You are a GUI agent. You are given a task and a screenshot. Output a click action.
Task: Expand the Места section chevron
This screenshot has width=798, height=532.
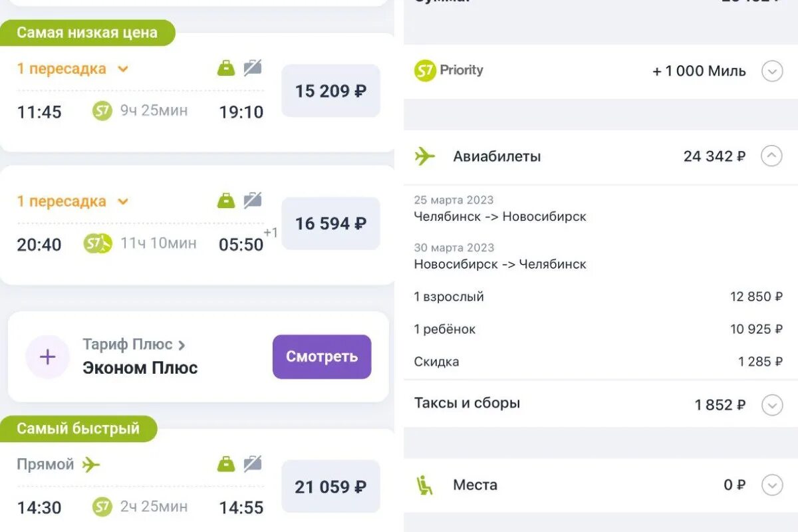(771, 485)
